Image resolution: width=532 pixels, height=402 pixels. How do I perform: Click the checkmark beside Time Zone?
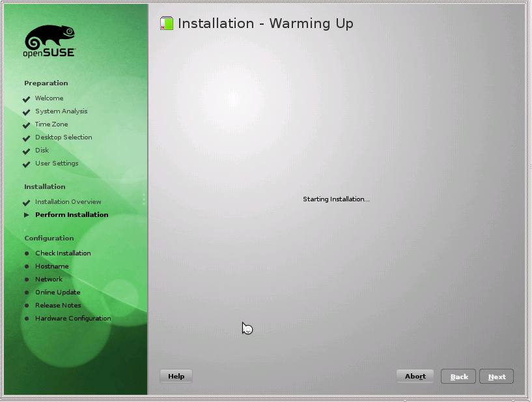(27, 125)
